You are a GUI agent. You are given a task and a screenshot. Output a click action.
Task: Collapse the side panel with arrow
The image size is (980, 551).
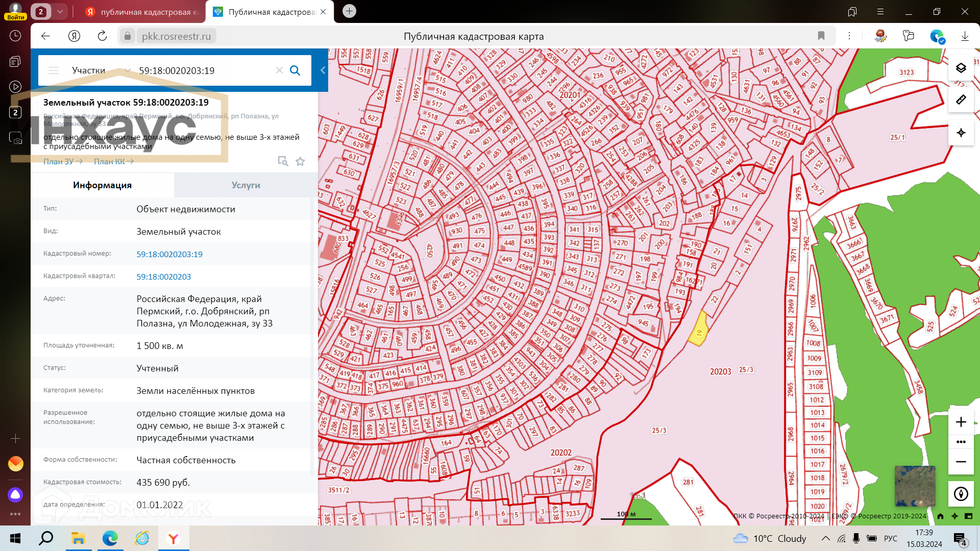323,70
